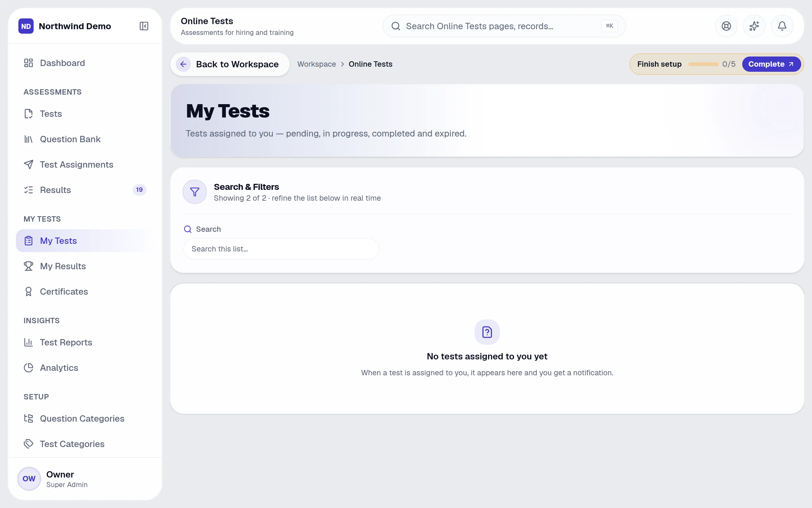Click the 19 badge next to Results
Screen dimensions: 812x508
139,190
